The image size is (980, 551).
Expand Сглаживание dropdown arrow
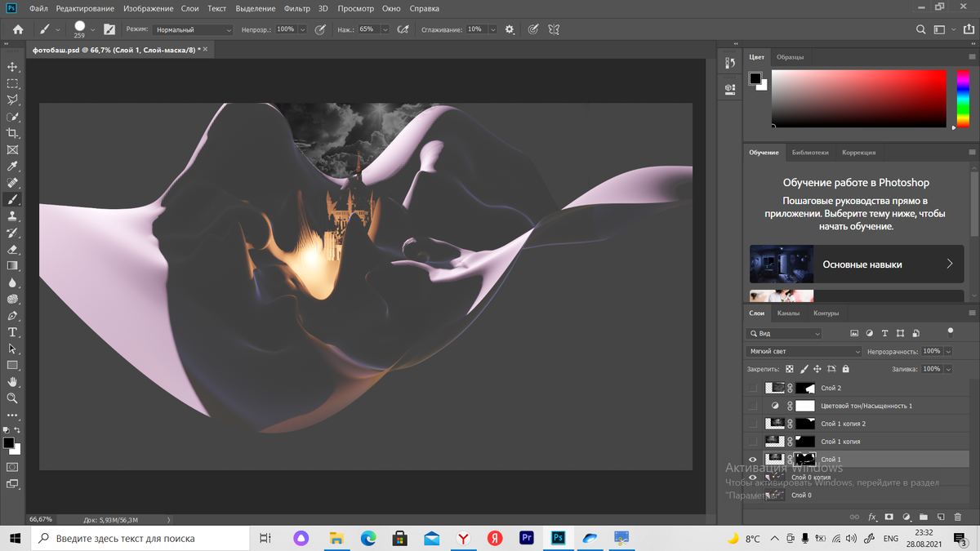492,29
